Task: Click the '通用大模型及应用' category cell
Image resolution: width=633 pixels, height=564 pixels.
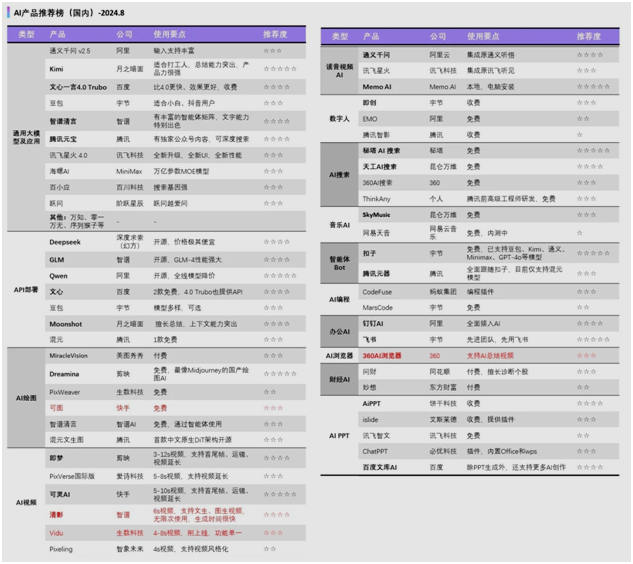Action: [26, 137]
